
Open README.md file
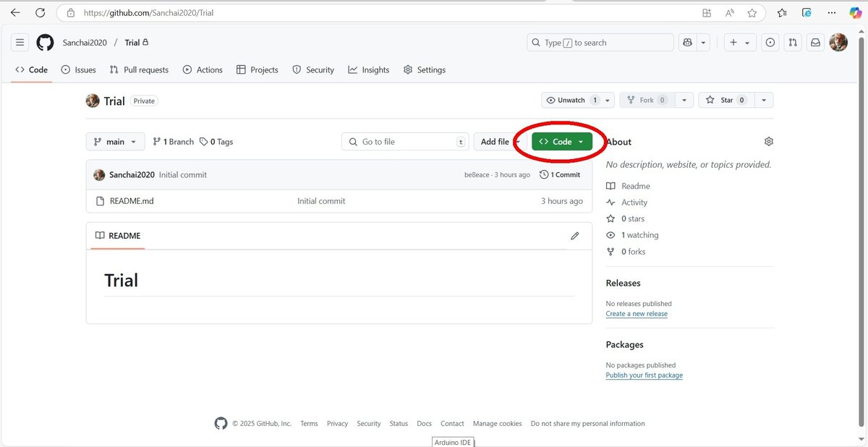(132, 201)
